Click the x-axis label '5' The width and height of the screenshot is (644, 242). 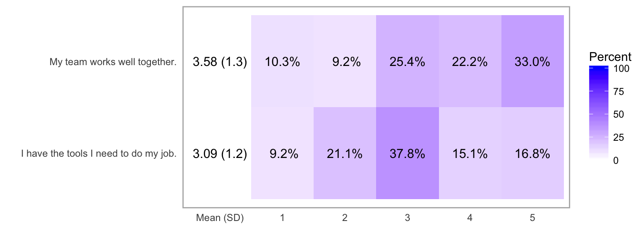point(532,218)
